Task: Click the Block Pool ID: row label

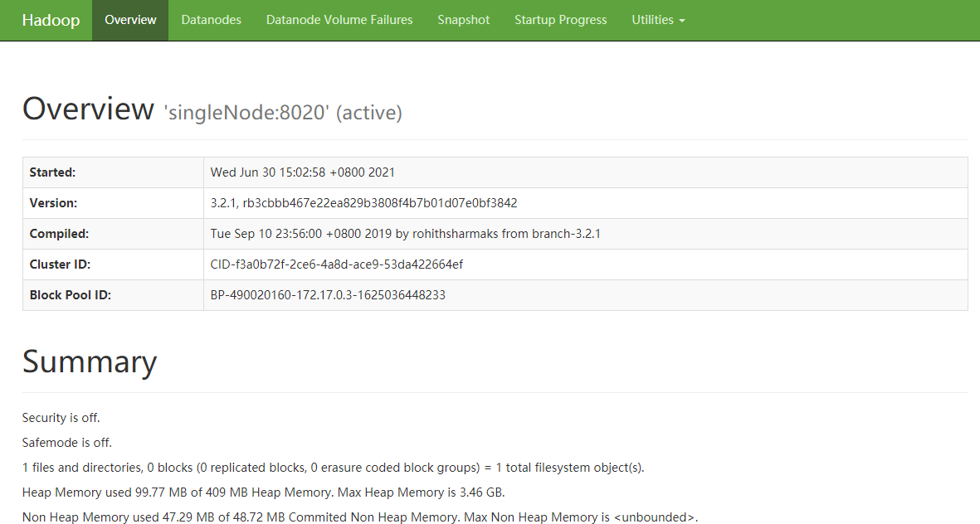Action: click(70, 295)
